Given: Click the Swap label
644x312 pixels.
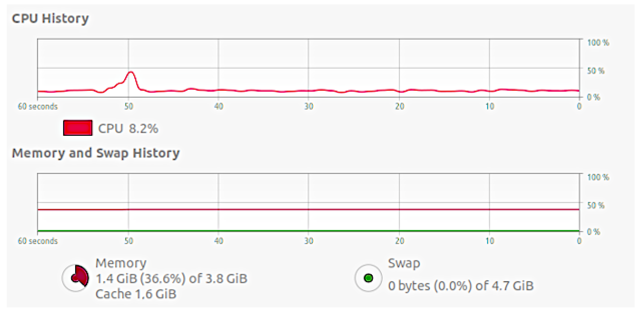Looking at the screenshot, I should tap(404, 263).
